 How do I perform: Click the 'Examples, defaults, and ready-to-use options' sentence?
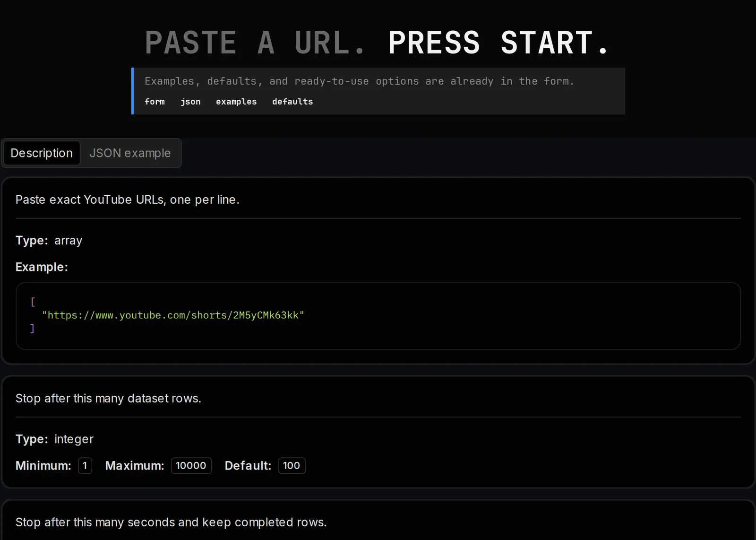(x=359, y=81)
